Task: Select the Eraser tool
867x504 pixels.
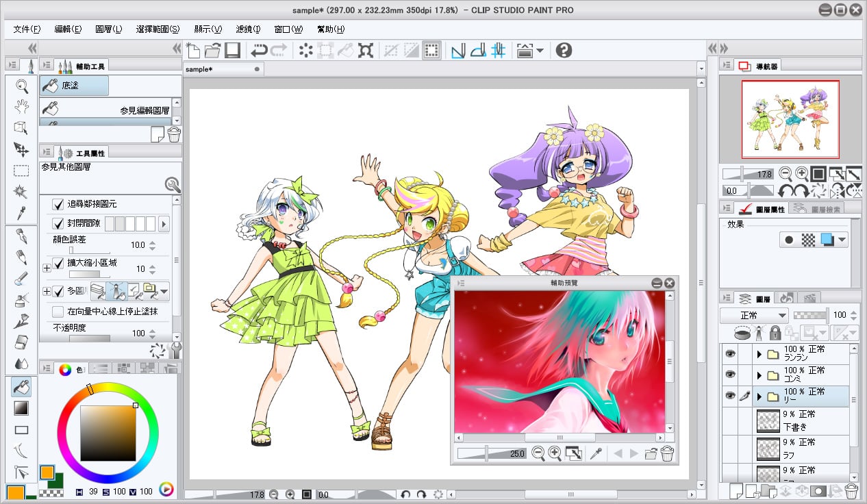Action: click(x=21, y=342)
